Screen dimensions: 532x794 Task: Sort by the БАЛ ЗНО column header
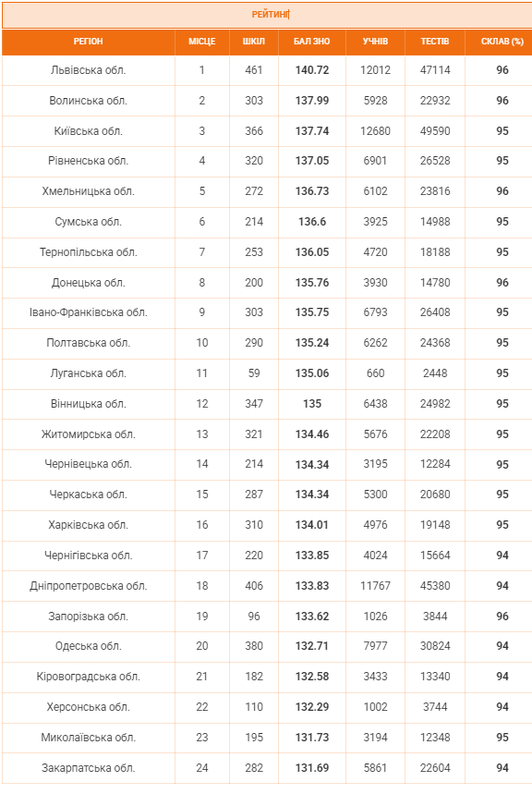(x=312, y=42)
